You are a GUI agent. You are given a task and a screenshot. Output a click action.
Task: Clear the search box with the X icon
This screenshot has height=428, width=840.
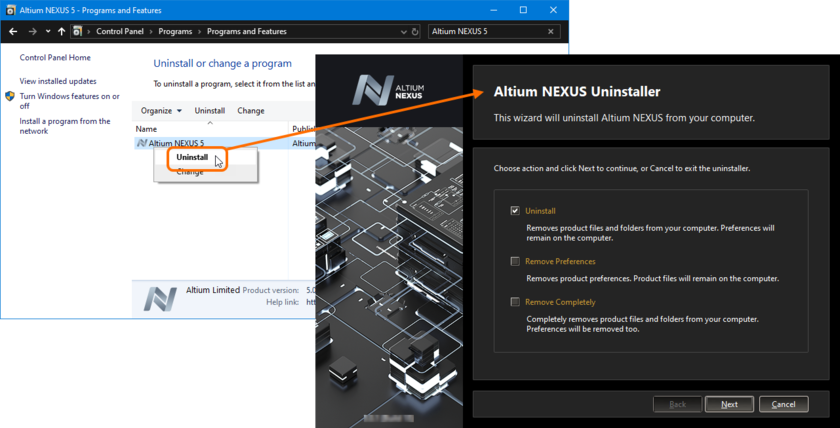[551, 32]
